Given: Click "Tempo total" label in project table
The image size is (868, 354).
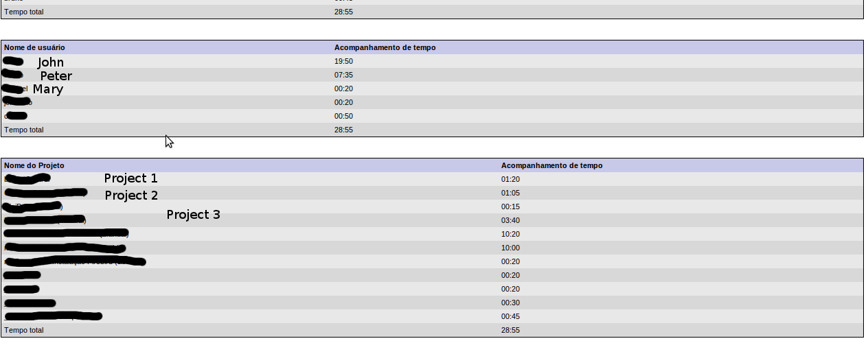Looking at the screenshot, I should (24, 330).
